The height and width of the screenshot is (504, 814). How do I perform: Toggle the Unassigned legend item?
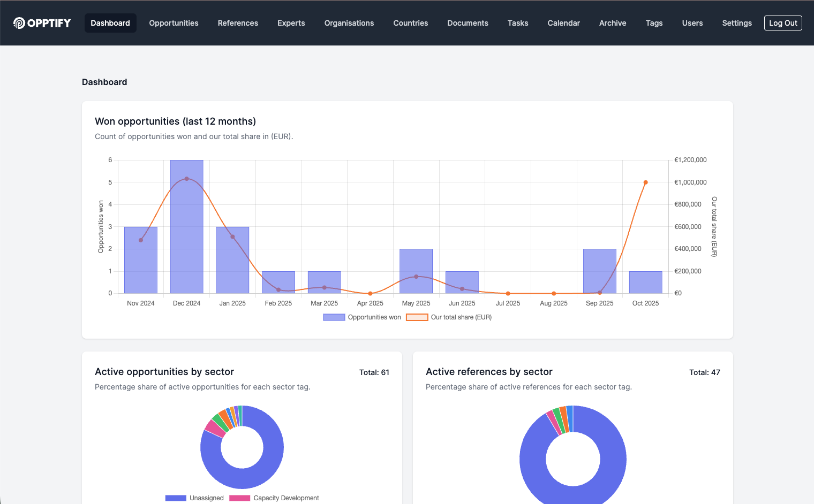(194, 498)
